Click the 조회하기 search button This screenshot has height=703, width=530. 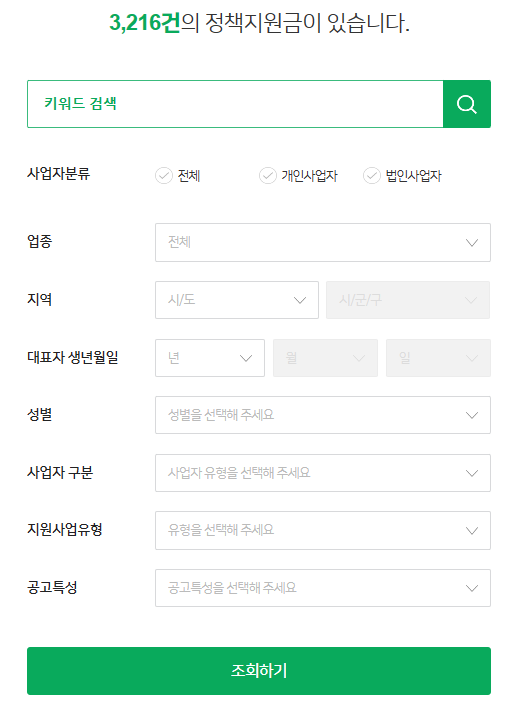(259, 671)
